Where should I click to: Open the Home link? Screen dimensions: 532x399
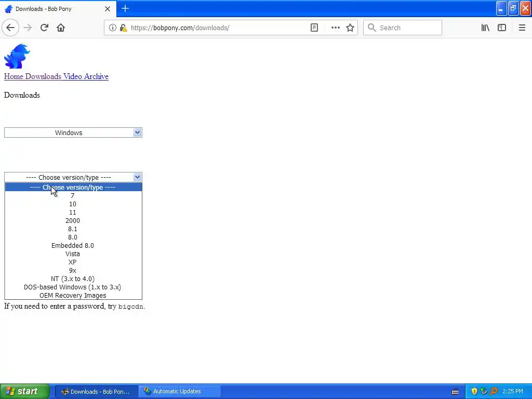coord(14,76)
